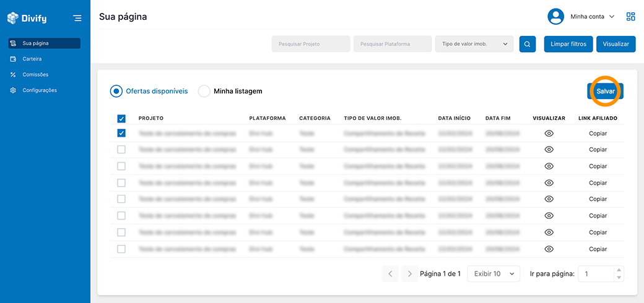
Task: Click Copiar in the sixth row
Action: [x=598, y=216]
